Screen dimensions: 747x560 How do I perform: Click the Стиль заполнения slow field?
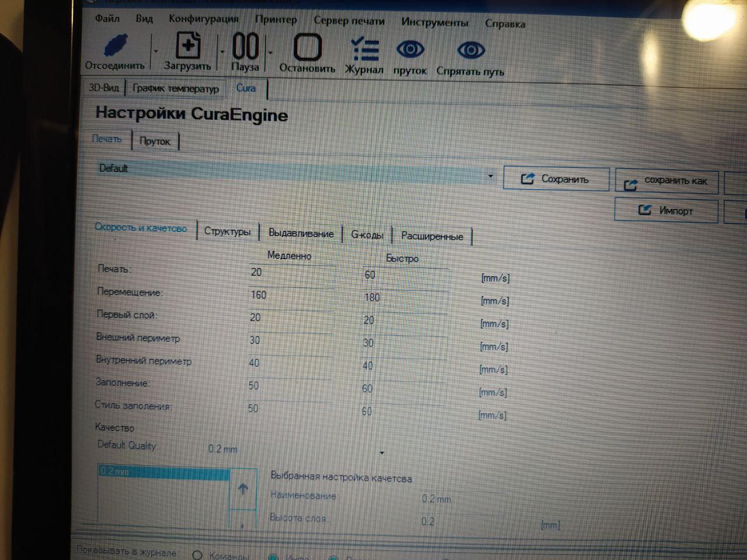(x=288, y=409)
